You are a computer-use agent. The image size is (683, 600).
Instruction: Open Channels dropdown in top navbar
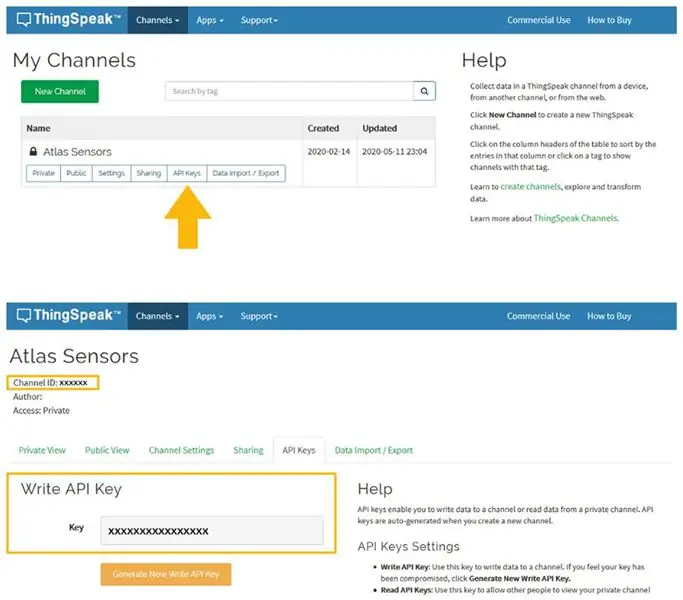click(158, 20)
